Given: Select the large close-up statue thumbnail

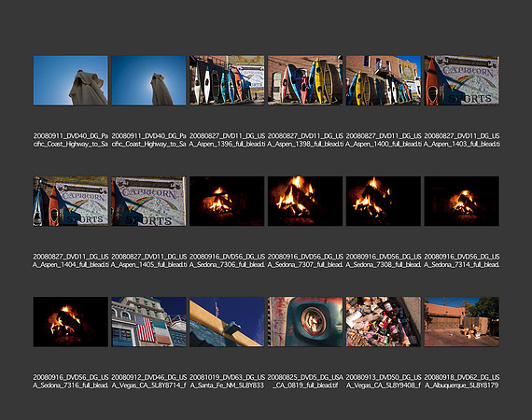Looking at the screenshot, I should pos(71,80).
